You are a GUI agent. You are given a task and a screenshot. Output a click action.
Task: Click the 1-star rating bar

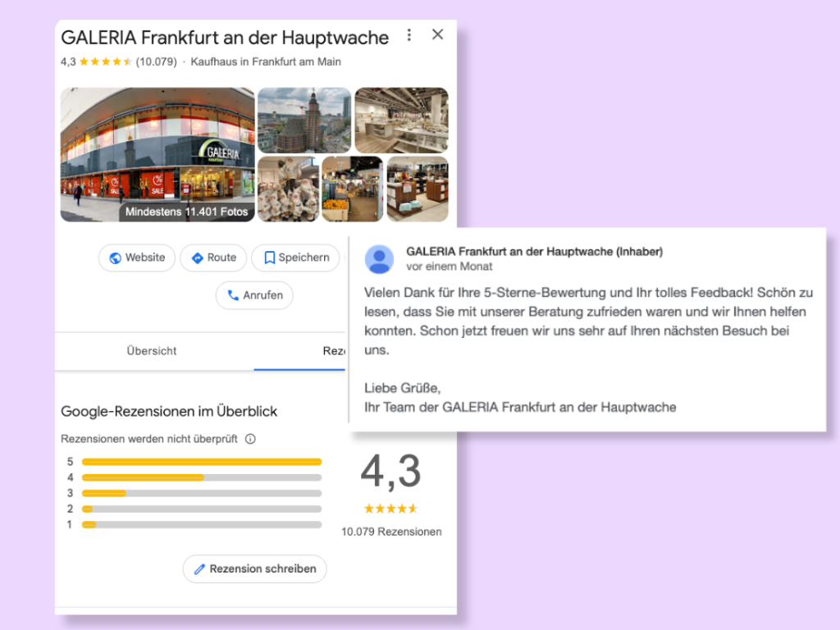202,525
